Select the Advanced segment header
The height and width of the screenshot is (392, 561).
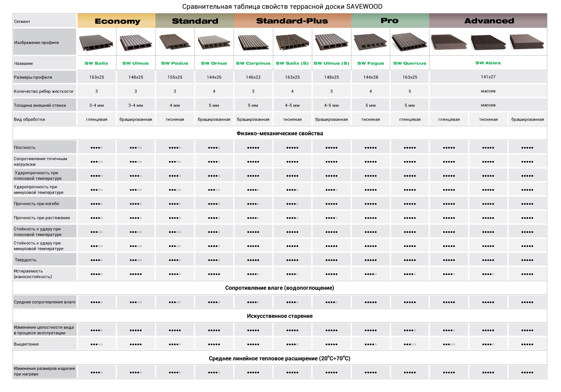point(488,21)
